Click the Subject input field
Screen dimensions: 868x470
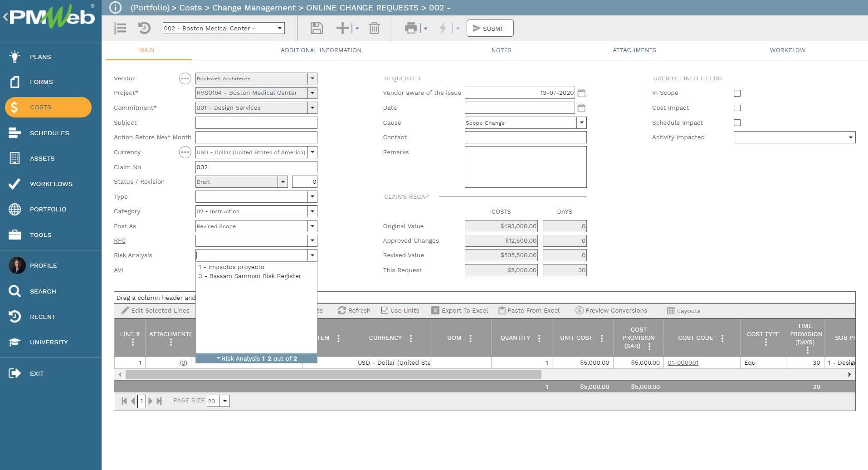[x=256, y=122]
